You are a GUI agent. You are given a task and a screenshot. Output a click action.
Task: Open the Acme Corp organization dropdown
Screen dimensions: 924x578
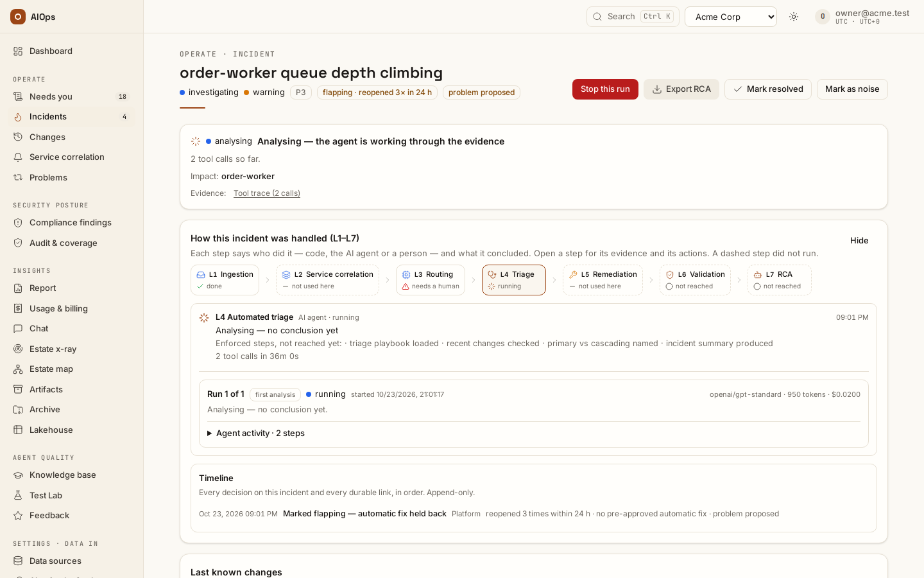731,17
